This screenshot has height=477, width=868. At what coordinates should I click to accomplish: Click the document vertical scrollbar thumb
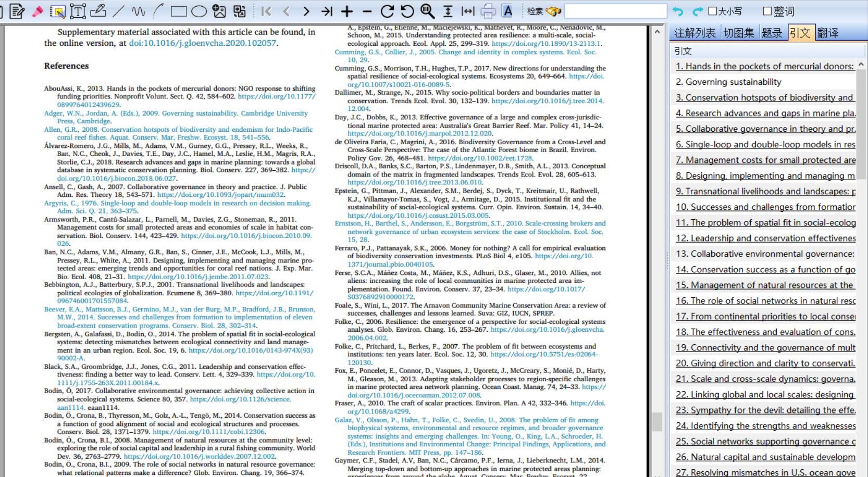click(x=657, y=421)
